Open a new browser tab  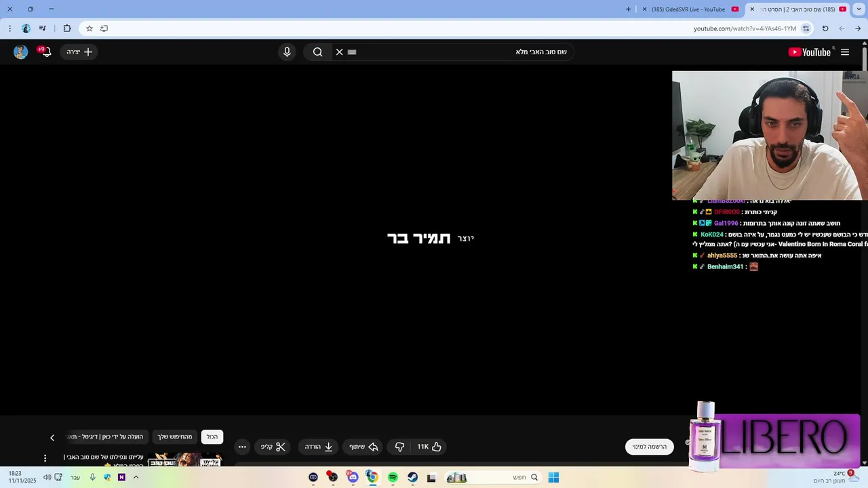click(x=628, y=9)
